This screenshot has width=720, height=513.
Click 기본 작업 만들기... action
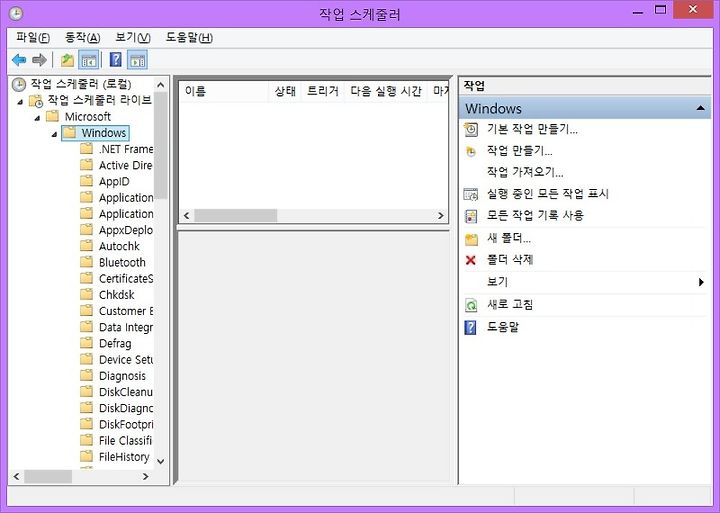pos(532,130)
